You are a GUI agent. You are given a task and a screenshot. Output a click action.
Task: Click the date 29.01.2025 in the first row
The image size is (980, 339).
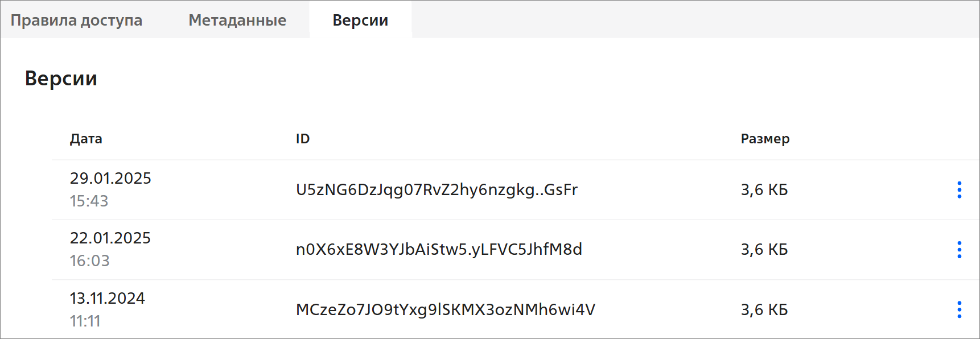(110, 179)
